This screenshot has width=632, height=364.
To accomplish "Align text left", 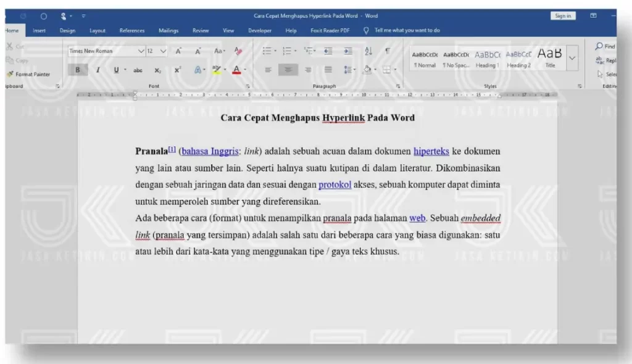I will pos(268,70).
